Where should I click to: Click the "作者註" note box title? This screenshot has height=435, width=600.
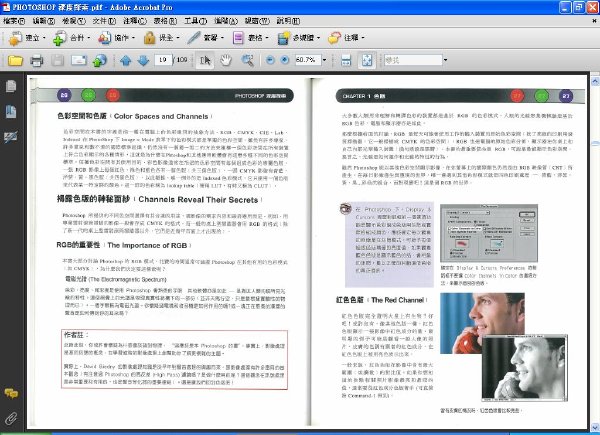[76, 335]
